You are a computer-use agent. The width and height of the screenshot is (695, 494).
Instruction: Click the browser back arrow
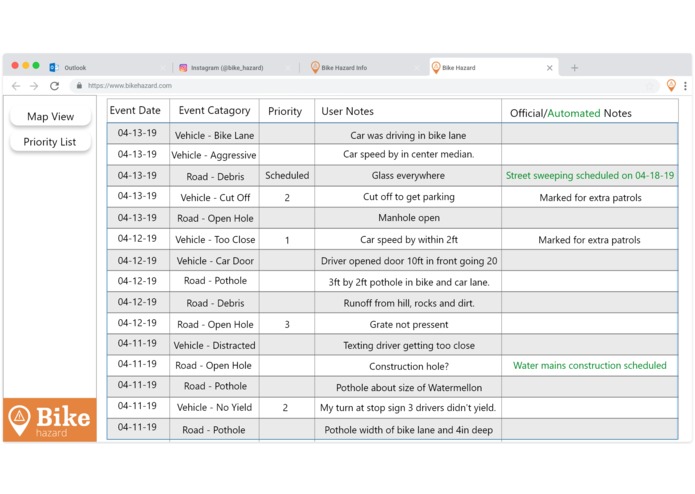tap(16, 86)
